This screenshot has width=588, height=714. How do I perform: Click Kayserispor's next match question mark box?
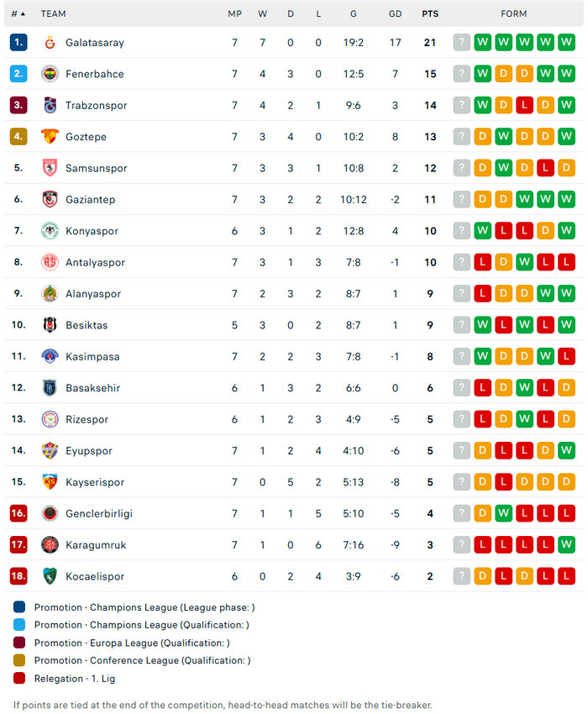click(x=461, y=482)
